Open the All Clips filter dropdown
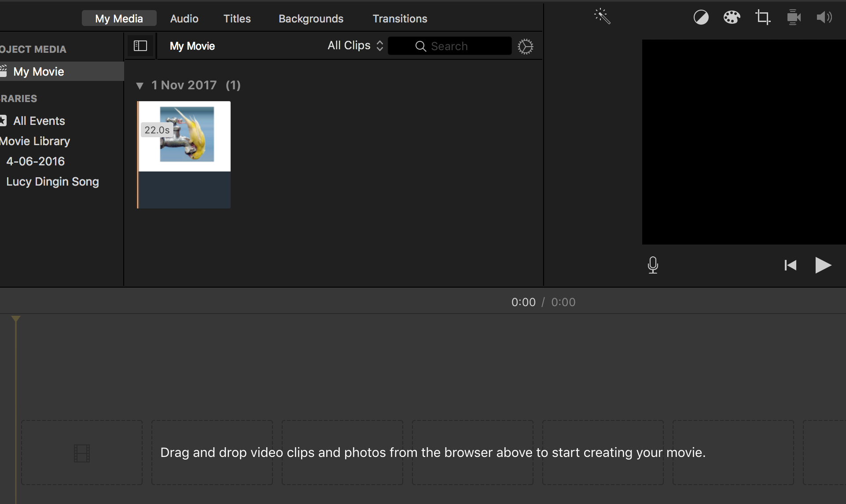 coord(355,46)
